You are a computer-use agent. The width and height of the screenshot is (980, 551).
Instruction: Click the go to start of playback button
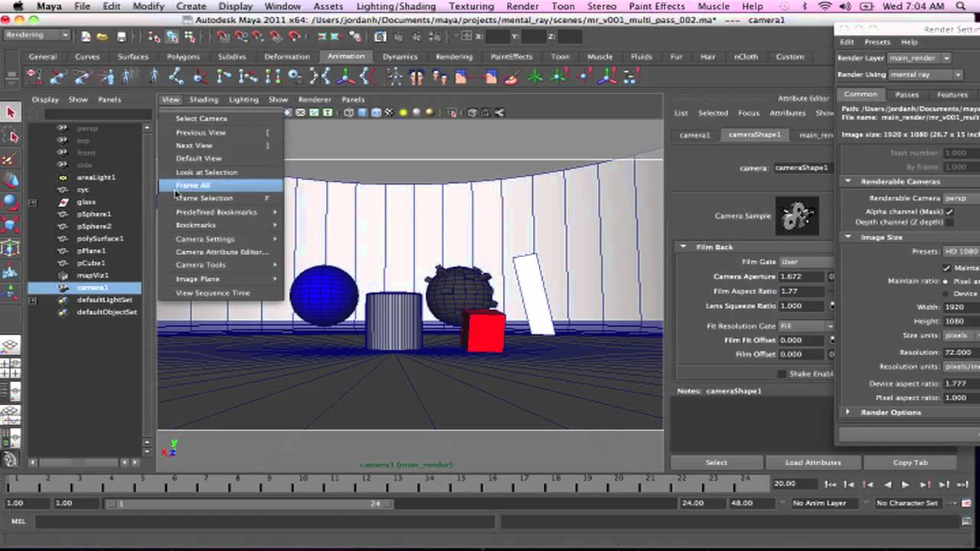coord(830,484)
